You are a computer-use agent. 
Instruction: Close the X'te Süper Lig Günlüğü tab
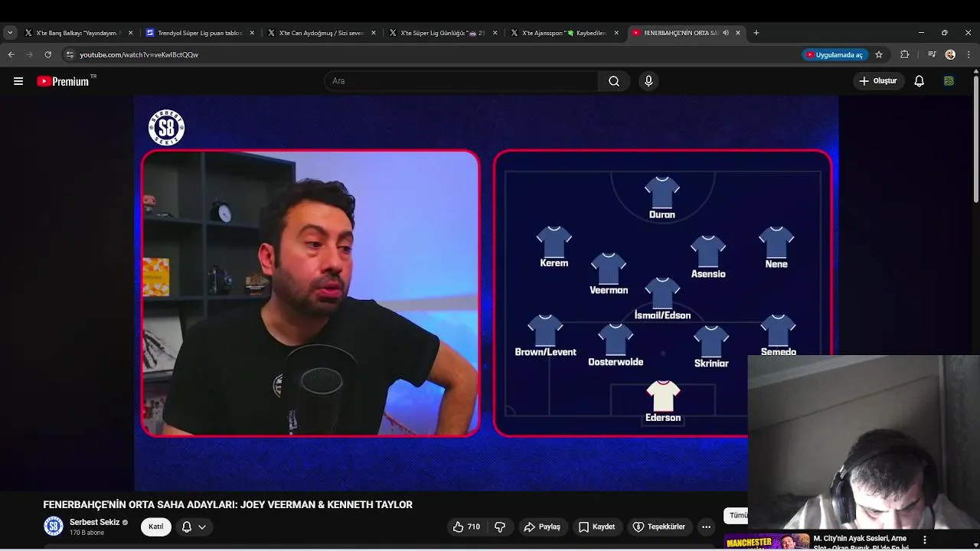pyautogui.click(x=495, y=33)
